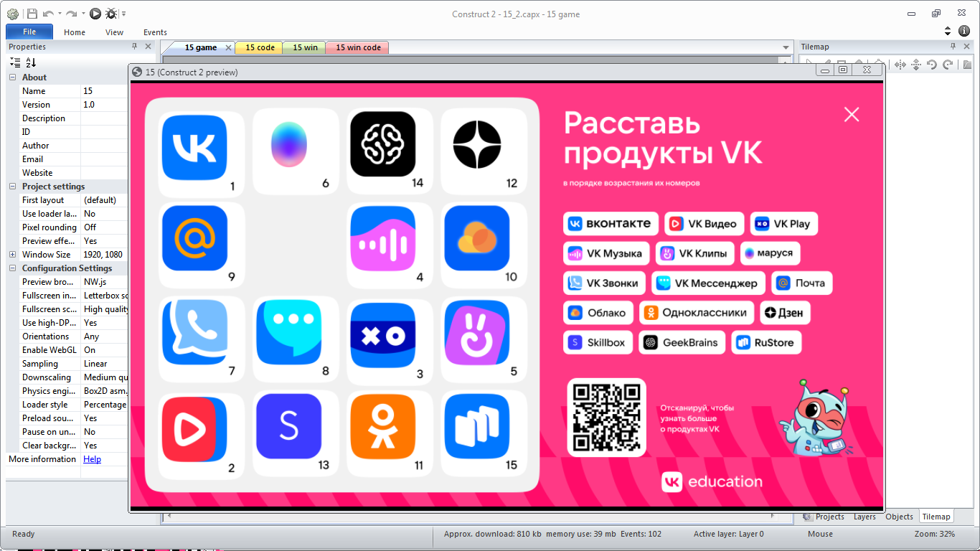Switch to the Layers panel tab
The width and height of the screenshot is (980, 551).
coord(864,517)
